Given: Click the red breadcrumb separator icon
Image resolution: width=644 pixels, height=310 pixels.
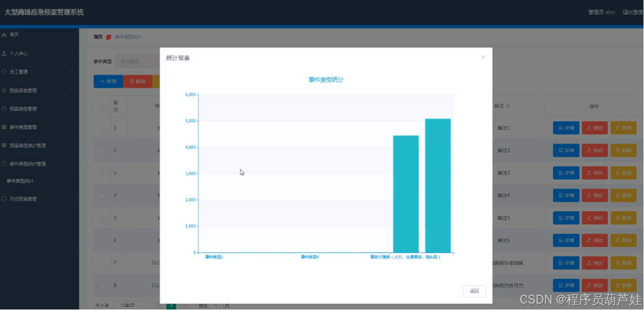Looking at the screenshot, I should click(x=108, y=37).
